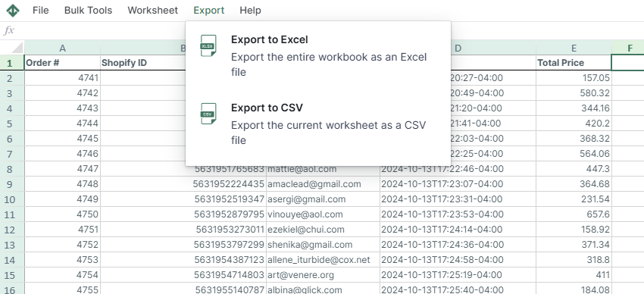The width and height of the screenshot is (644, 294).
Task: Click email cell ezekiel@chui.com
Action: [x=324, y=230]
